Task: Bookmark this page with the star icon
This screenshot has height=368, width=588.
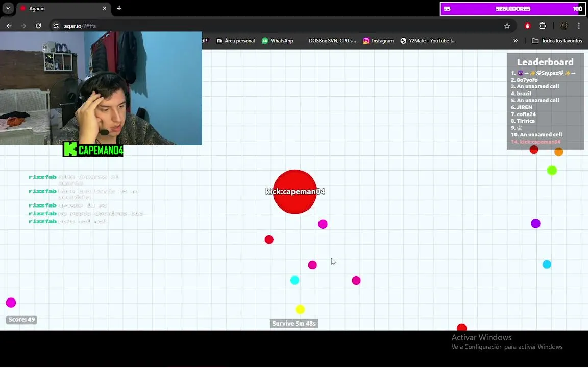Action: [x=507, y=26]
